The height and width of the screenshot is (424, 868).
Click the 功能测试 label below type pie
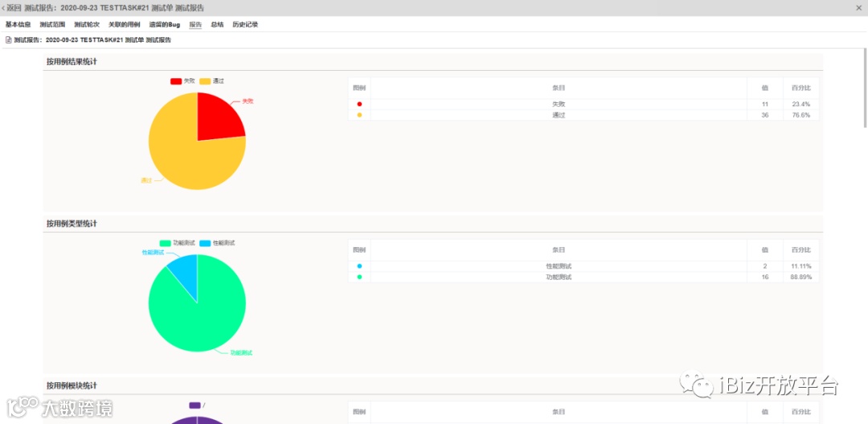coord(241,353)
